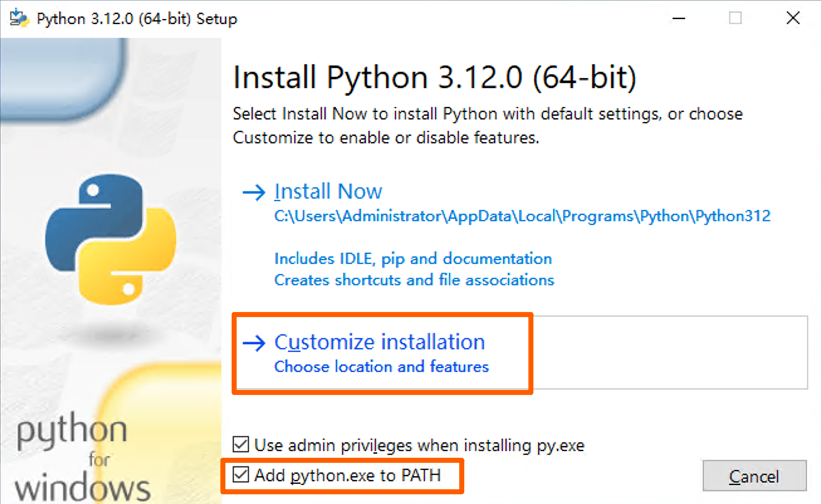Click the installer icon in the title bar
The image size is (821, 504).
point(19,18)
